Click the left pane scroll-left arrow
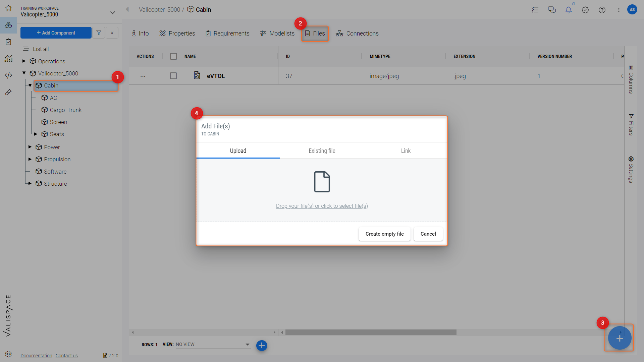Image resolution: width=644 pixels, height=362 pixels. pyautogui.click(x=133, y=332)
